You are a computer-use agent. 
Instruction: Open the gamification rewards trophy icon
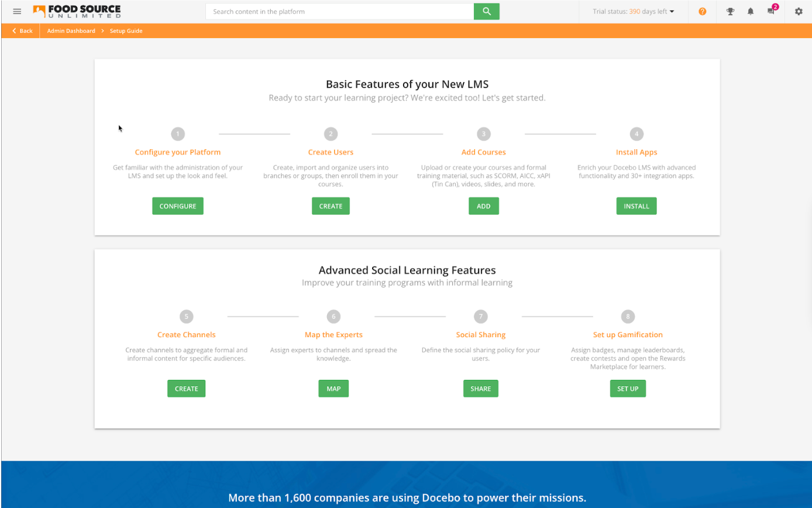(730, 11)
